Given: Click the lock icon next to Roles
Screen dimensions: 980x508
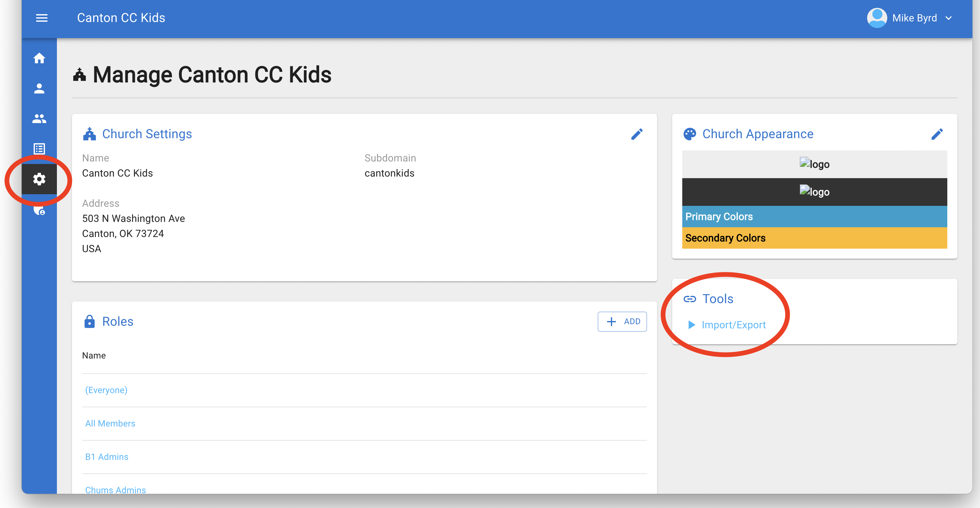Looking at the screenshot, I should click(x=90, y=321).
